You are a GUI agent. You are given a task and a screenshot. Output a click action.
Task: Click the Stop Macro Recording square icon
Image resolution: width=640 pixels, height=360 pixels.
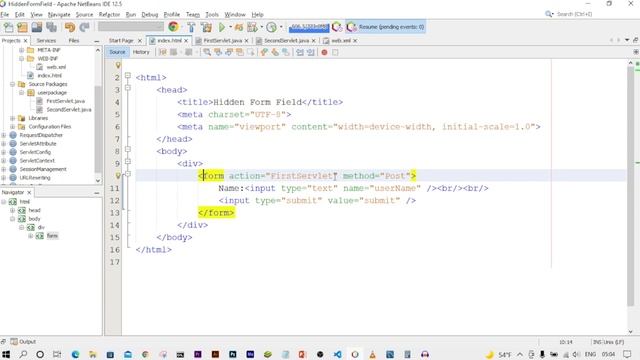(x=335, y=52)
